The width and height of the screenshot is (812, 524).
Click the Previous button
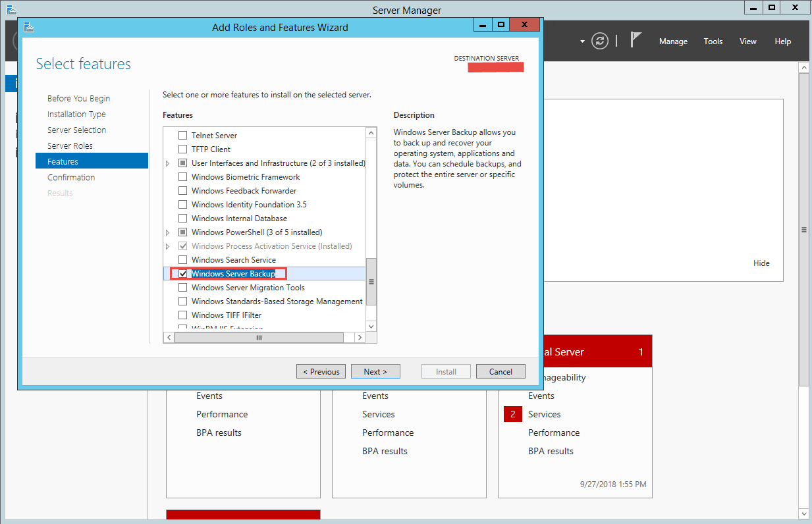tap(321, 371)
